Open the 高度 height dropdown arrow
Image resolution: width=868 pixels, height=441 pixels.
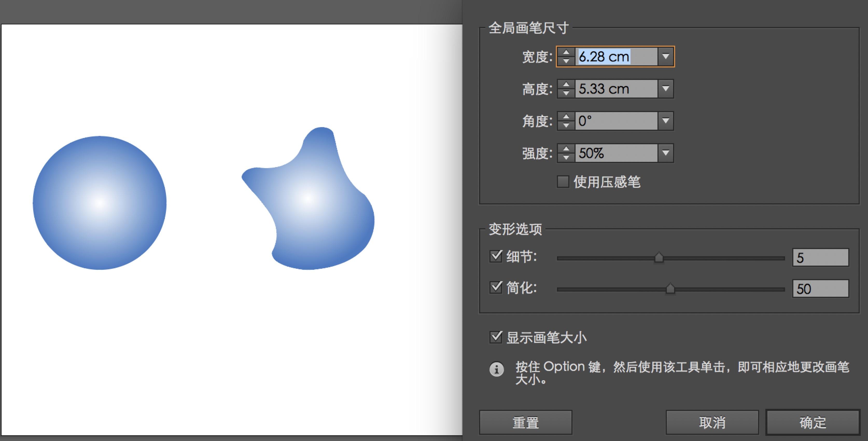[666, 89]
